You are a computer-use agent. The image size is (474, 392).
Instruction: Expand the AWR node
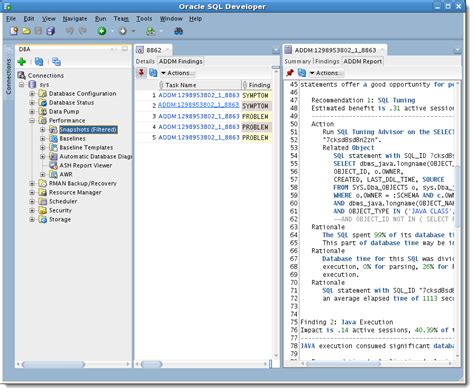43,175
